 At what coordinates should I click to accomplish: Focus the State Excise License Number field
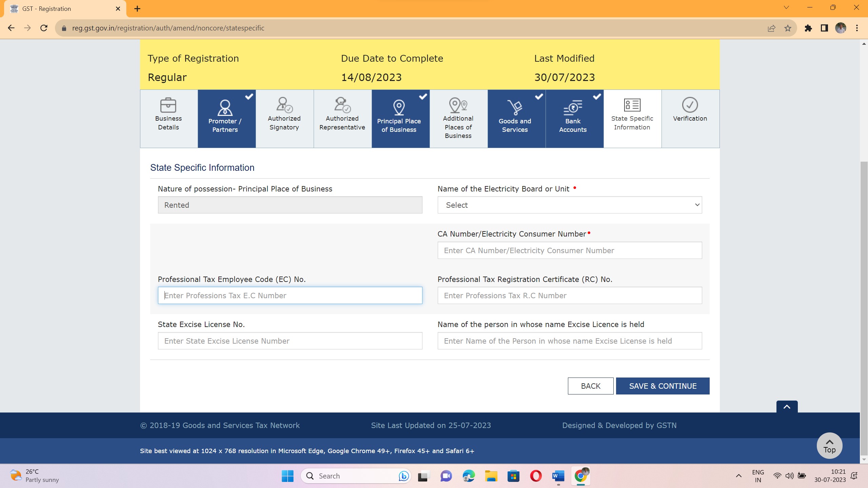coord(290,341)
